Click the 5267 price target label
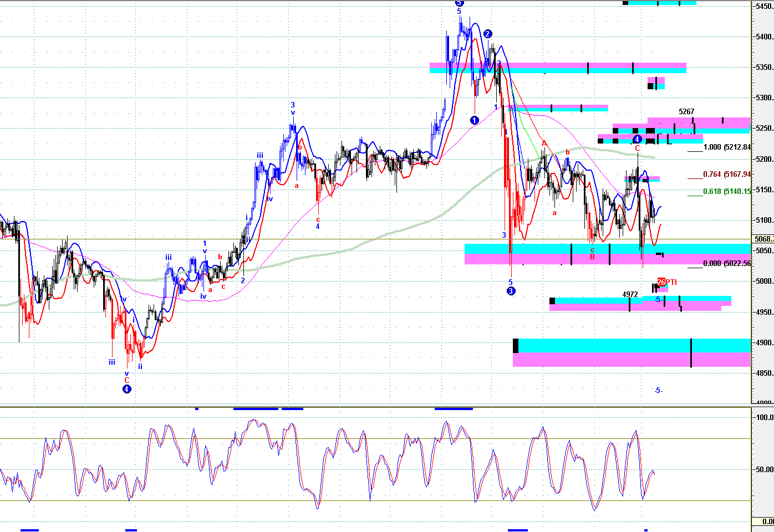This screenshot has height=532, width=774. pyautogui.click(x=686, y=112)
